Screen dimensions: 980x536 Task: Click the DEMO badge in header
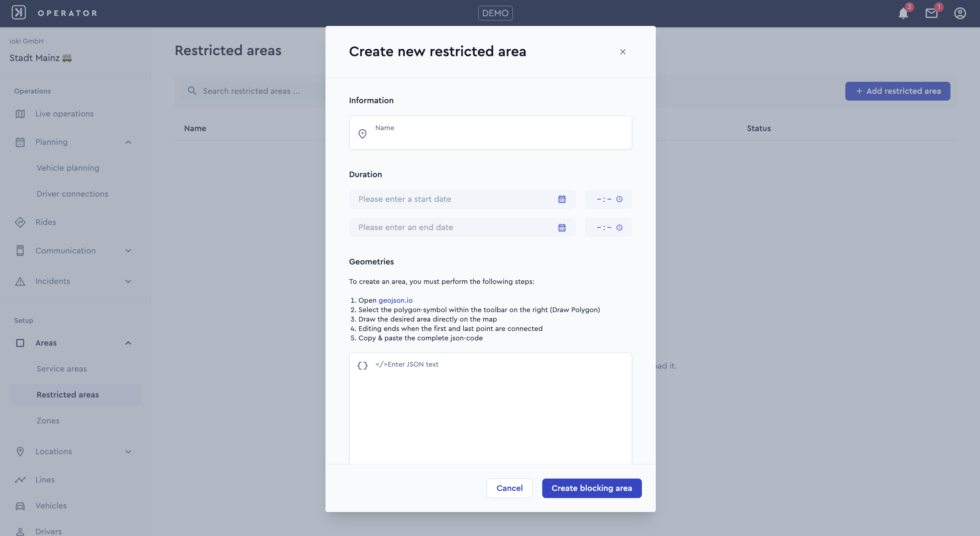(495, 13)
